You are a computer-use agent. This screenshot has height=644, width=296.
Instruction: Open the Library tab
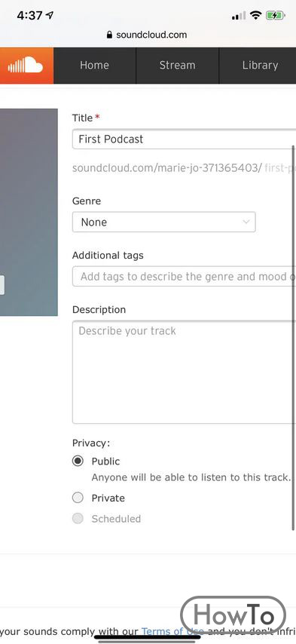(x=260, y=66)
